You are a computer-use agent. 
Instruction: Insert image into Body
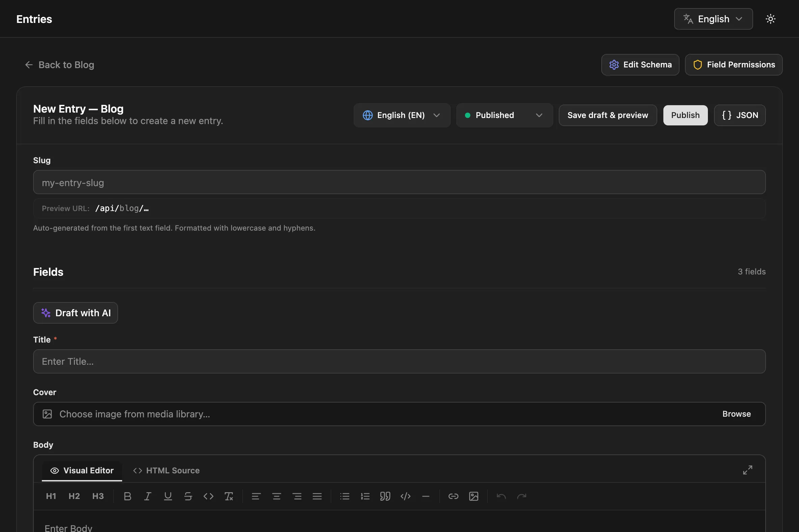474,496
